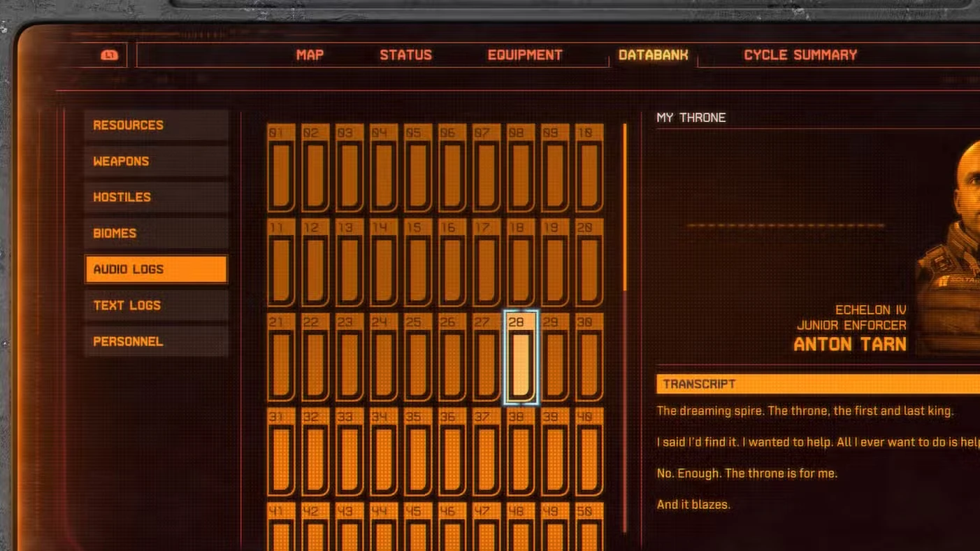Select audio log slot 21

280,357
